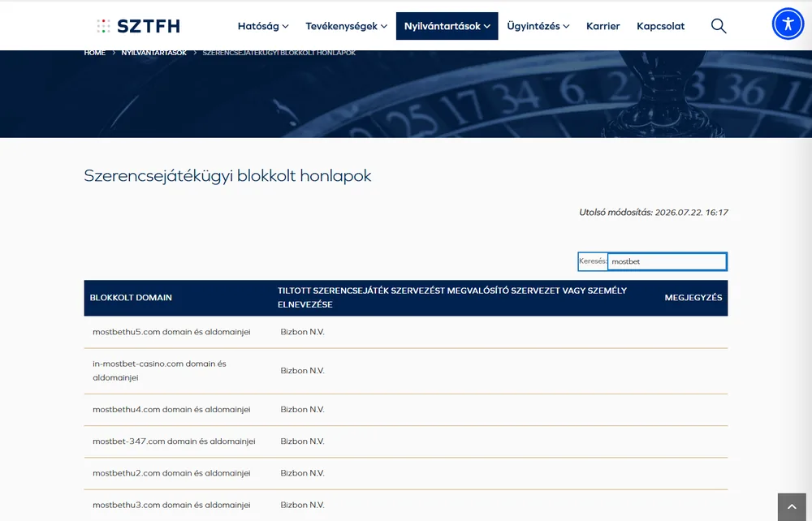The width and height of the screenshot is (812, 521).
Task: Jump back to top with arrow button
Action: [791, 507]
